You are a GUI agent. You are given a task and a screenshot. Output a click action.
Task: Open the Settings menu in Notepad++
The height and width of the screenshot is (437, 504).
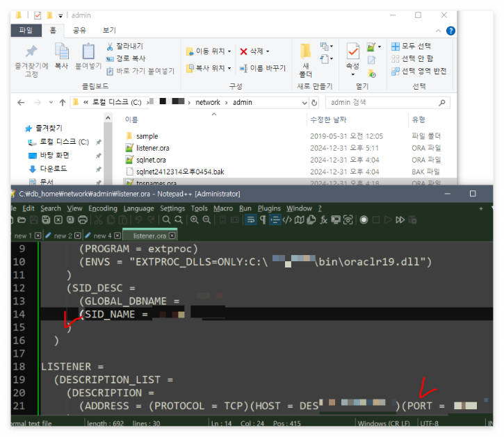(172, 208)
